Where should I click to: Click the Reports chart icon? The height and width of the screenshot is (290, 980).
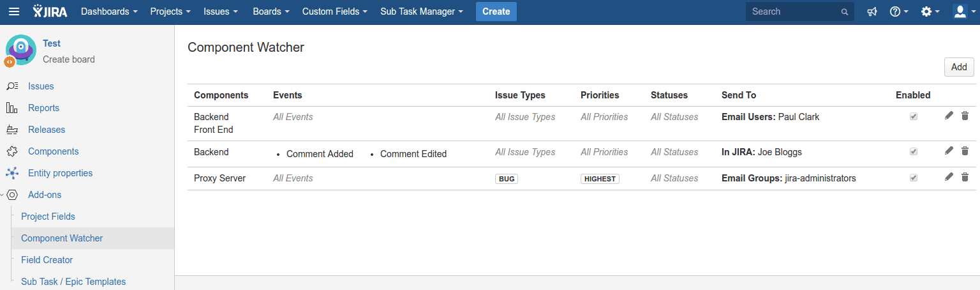click(x=12, y=108)
